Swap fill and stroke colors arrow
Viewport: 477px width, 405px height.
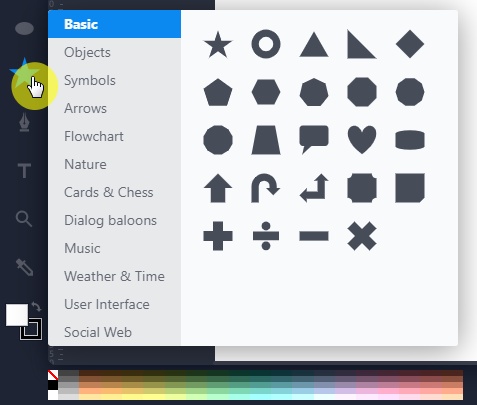(x=36, y=306)
